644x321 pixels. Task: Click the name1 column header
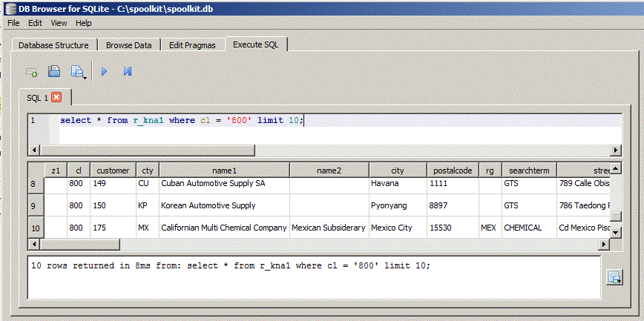pyautogui.click(x=224, y=171)
